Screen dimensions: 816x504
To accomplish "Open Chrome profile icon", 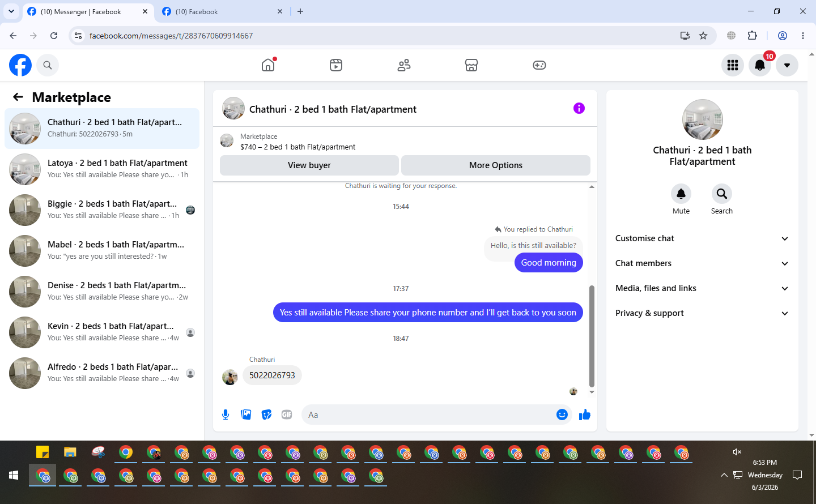I will (x=783, y=36).
